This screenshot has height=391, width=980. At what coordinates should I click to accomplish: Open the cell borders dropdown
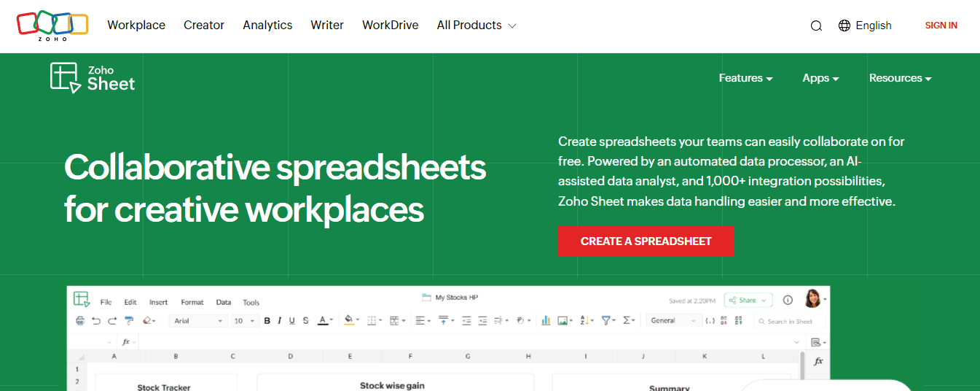[375, 321]
